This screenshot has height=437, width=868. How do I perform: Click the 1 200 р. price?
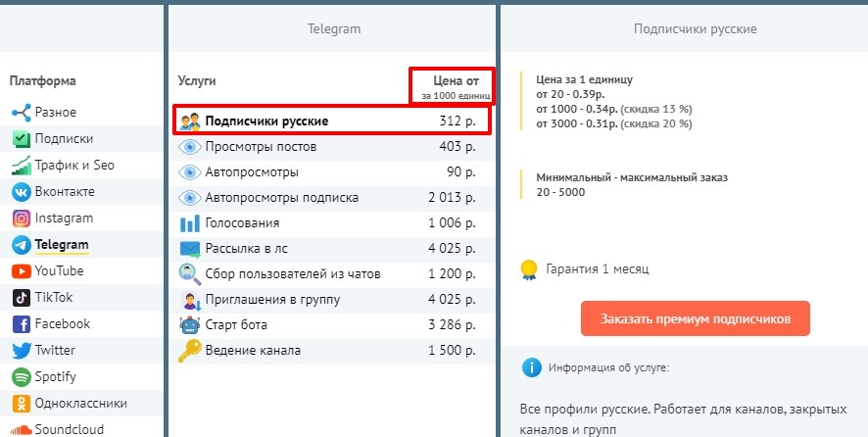click(452, 274)
